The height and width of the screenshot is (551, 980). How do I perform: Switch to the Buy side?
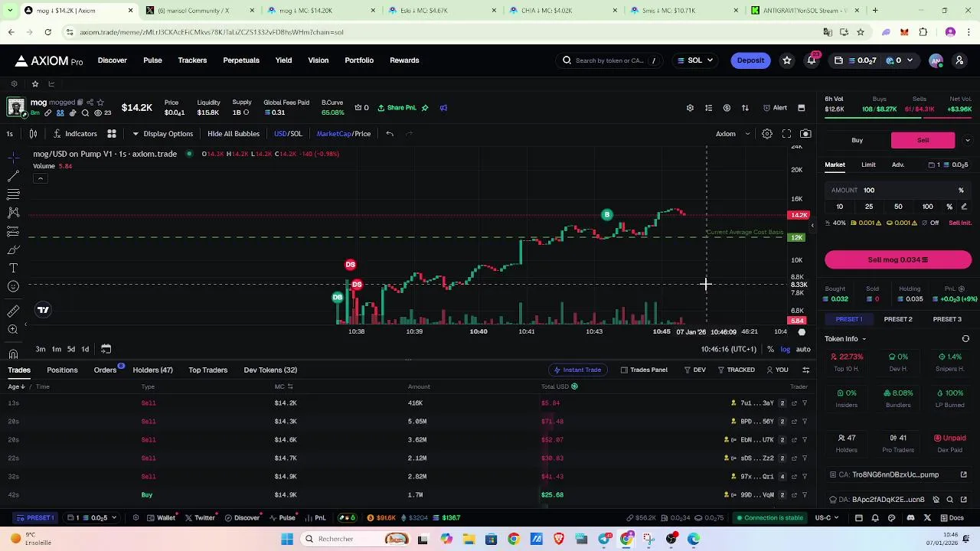click(857, 140)
